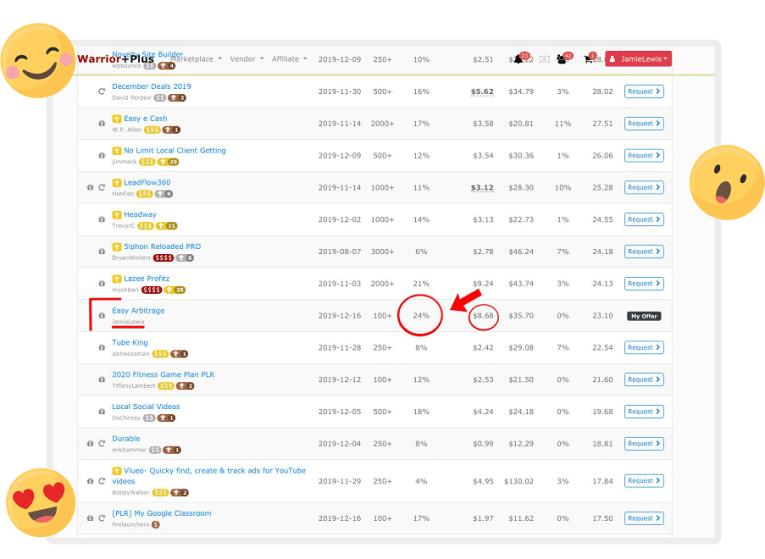Open the December Deals 2019 offer link

tap(151, 86)
